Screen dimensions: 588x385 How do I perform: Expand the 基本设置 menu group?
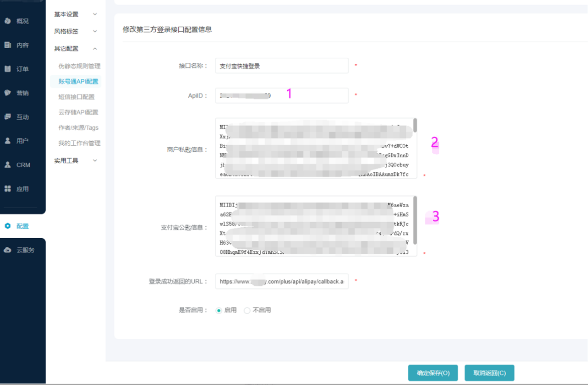click(x=75, y=15)
